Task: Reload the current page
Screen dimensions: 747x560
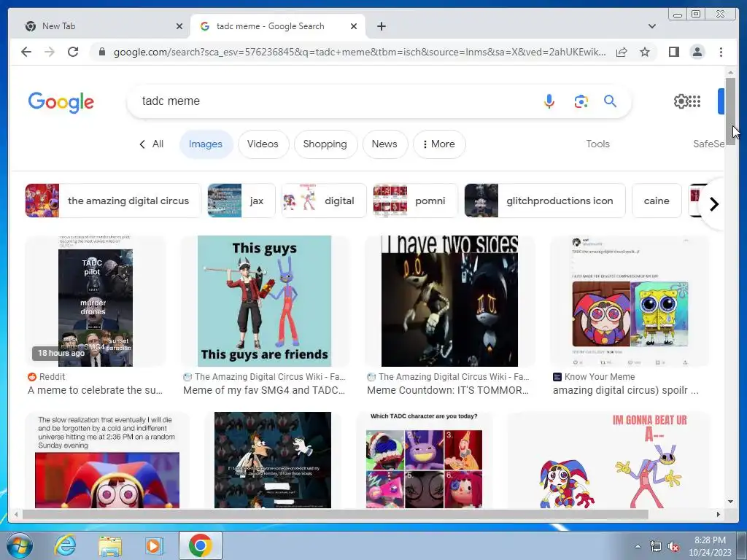Action: [73, 52]
